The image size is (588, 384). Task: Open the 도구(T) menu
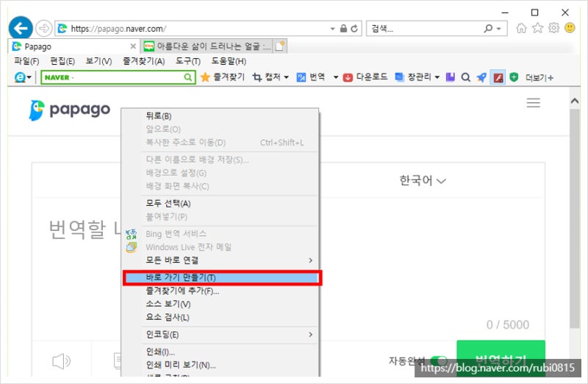(188, 61)
